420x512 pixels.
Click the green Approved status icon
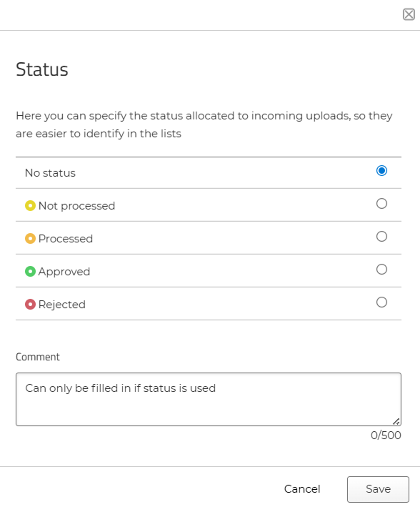pyautogui.click(x=30, y=271)
